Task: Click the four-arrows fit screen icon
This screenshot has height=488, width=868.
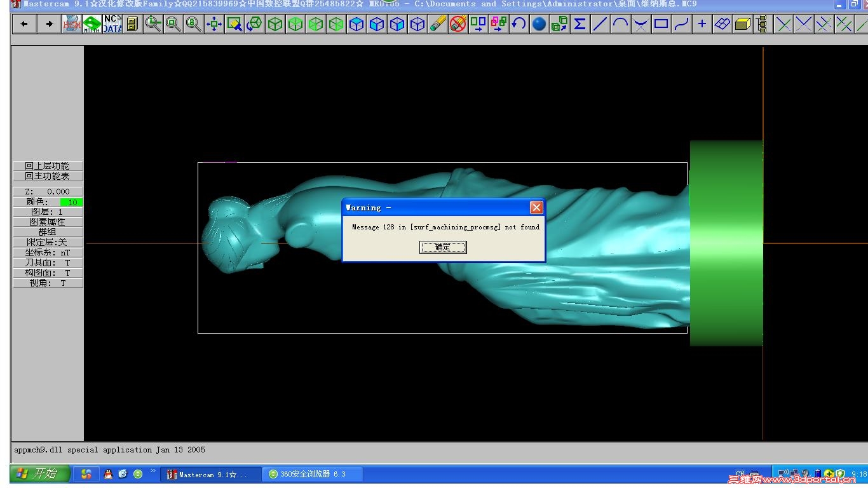Action: (x=214, y=24)
